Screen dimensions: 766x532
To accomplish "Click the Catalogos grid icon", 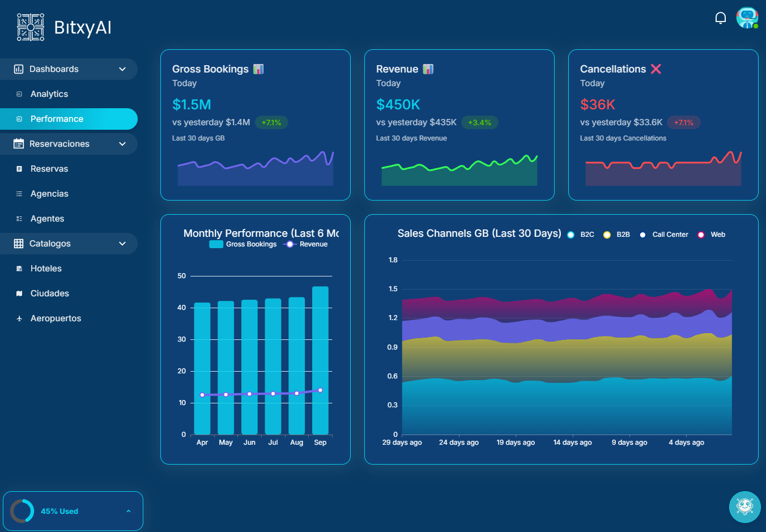I will point(19,244).
